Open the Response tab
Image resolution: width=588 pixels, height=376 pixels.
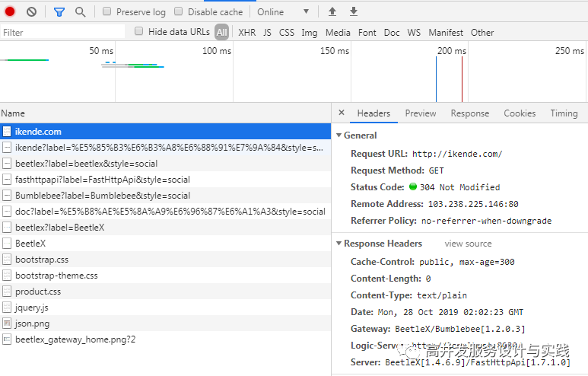[x=470, y=113]
